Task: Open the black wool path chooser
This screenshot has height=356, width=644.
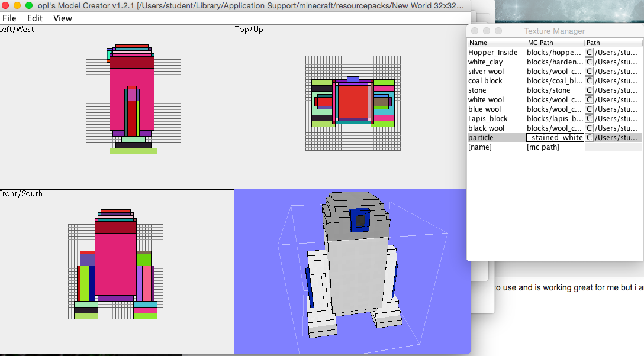Action: point(590,128)
